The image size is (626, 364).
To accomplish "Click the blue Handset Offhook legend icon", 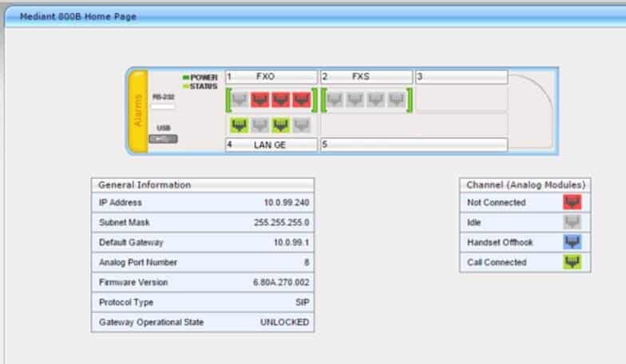I will (x=572, y=243).
